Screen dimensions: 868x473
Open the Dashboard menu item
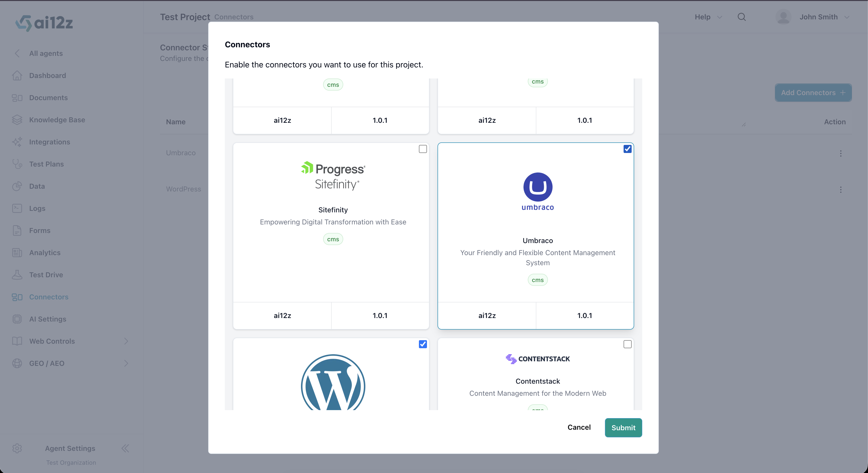[48, 75]
